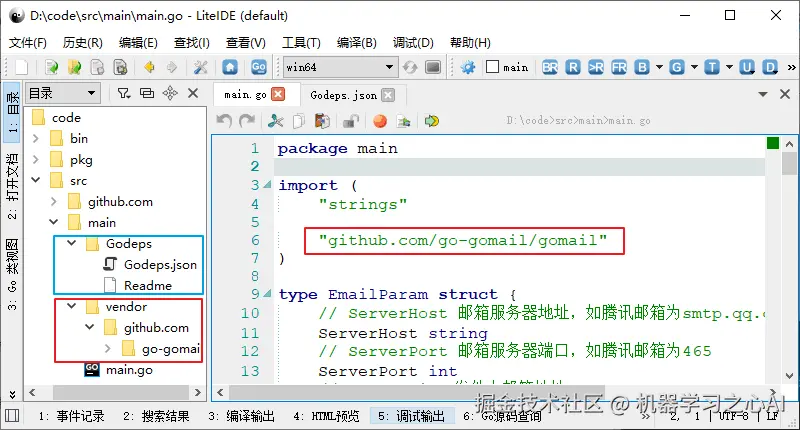800x430 pixels.
Task: Click the Save all toolbar icon
Action: click(120, 67)
